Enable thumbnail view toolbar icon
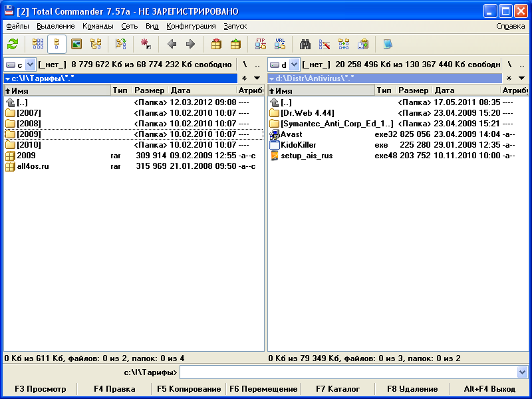Image resolution: width=532 pixels, height=399 pixels. tap(76, 44)
